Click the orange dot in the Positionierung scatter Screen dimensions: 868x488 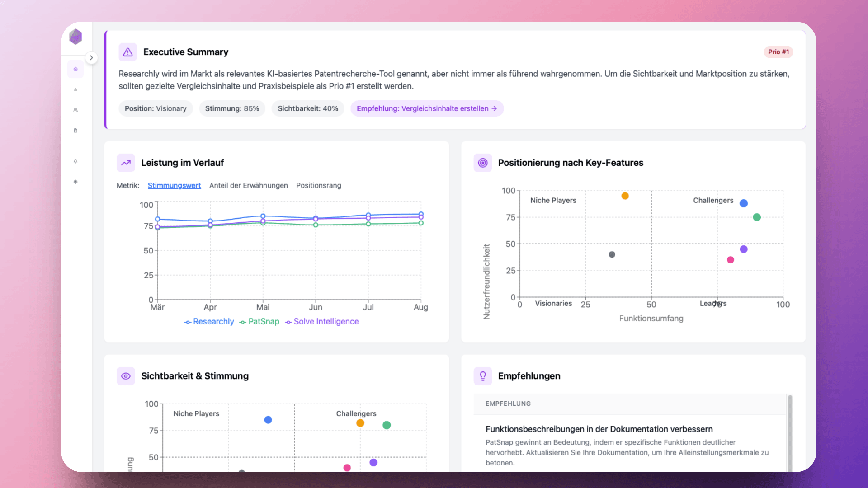(625, 196)
